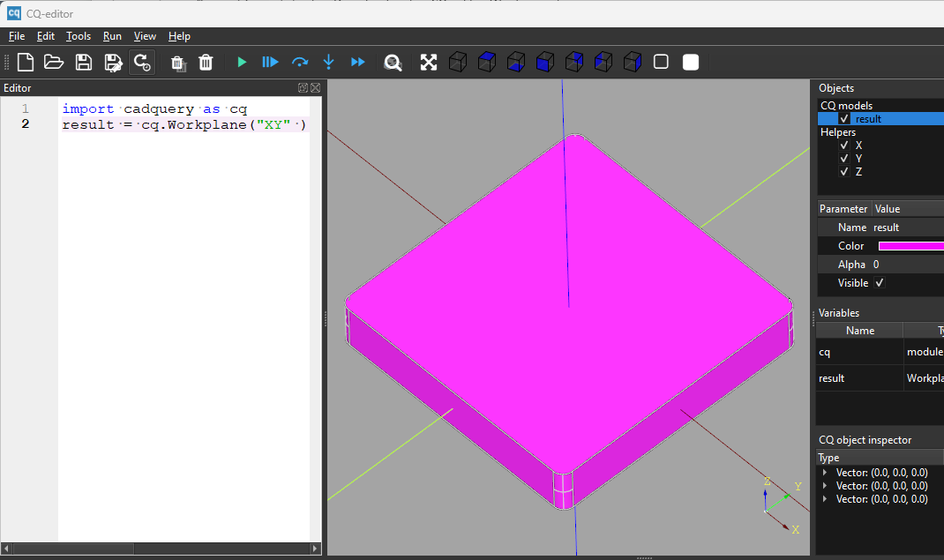
Task: Click the Save file icon
Action: (x=83, y=62)
